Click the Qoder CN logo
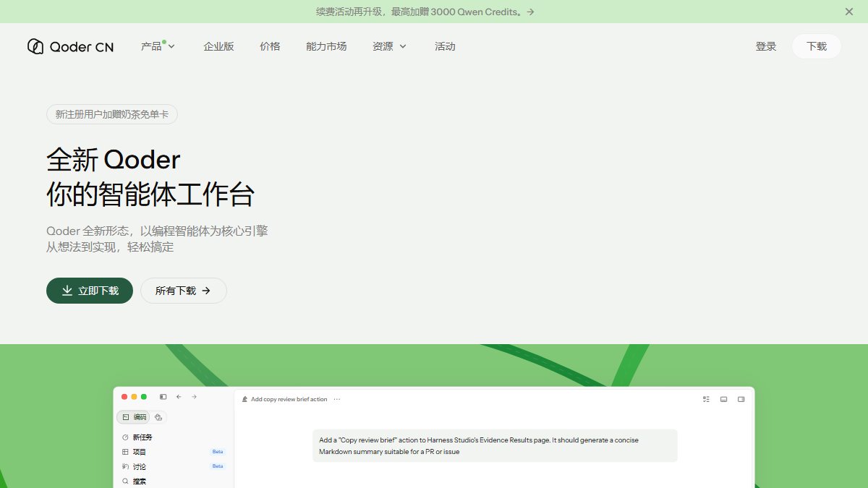Viewport: 868px width, 488px height. (70, 46)
